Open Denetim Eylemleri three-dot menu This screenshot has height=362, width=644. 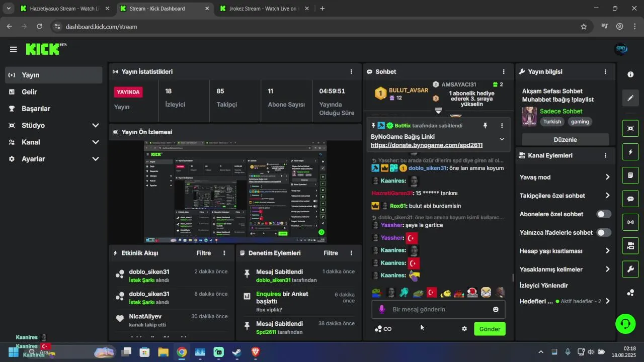pyautogui.click(x=351, y=253)
